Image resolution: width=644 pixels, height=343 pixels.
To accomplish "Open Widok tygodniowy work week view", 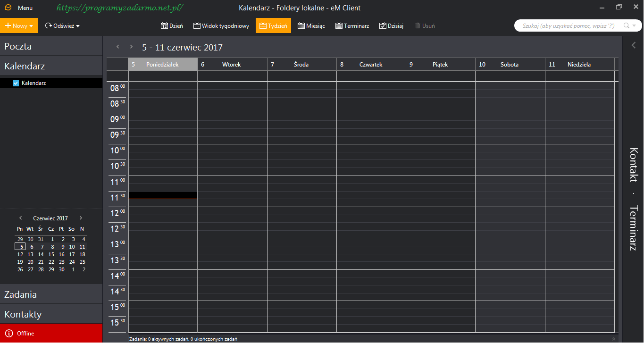I will (221, 26).
